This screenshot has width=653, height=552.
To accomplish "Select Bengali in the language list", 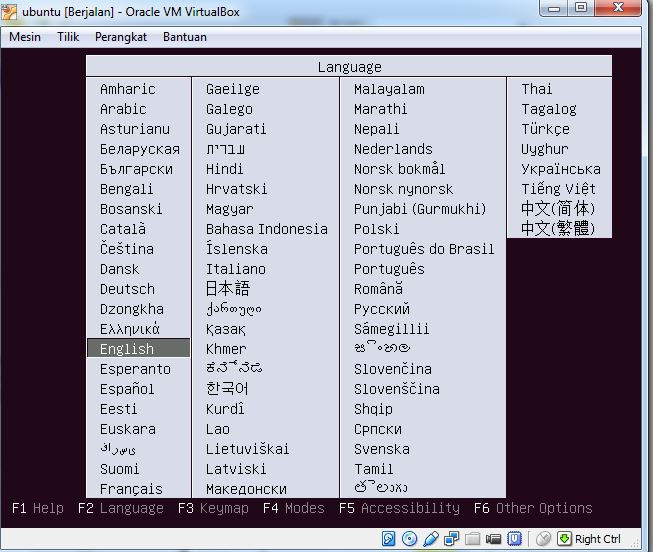I will pos(126,189).
